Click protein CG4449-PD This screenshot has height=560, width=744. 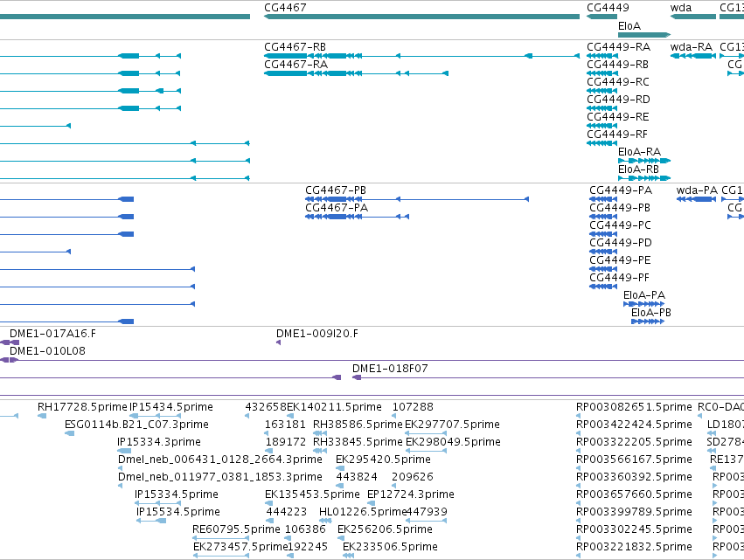point(603,252)
